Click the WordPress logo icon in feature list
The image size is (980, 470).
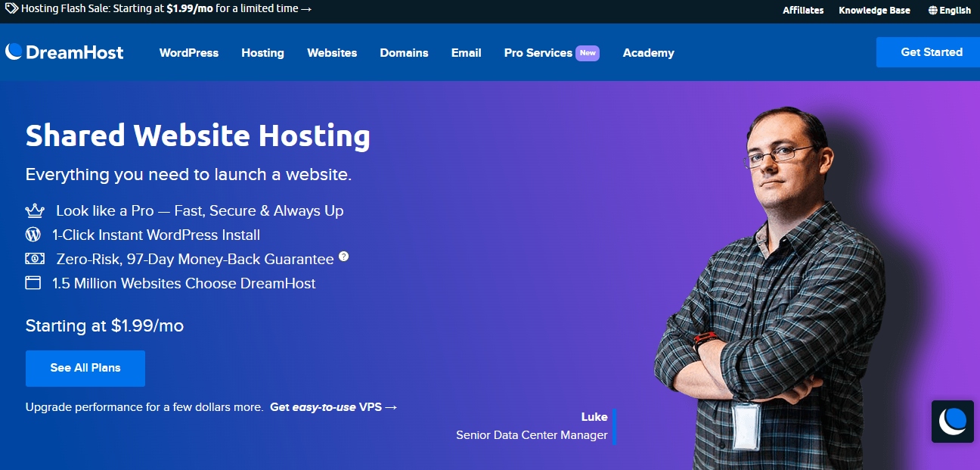tap(33, 235)
